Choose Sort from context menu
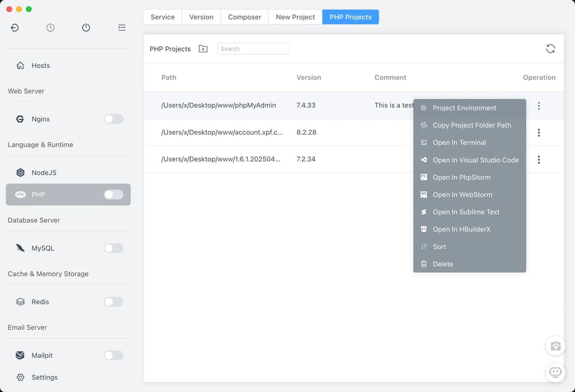The height and width of the screenshot is (392, 575). point(470,247)
